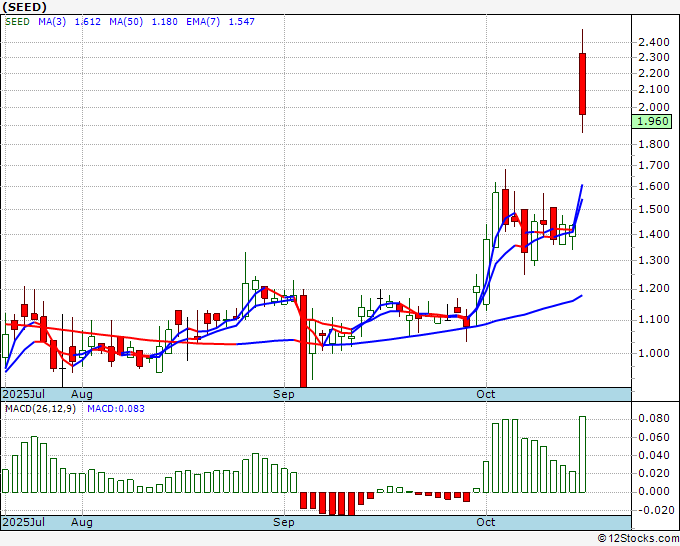Click the MA(3) value 1.612
This screenshot has width=680, height=546.
(88, 22)
